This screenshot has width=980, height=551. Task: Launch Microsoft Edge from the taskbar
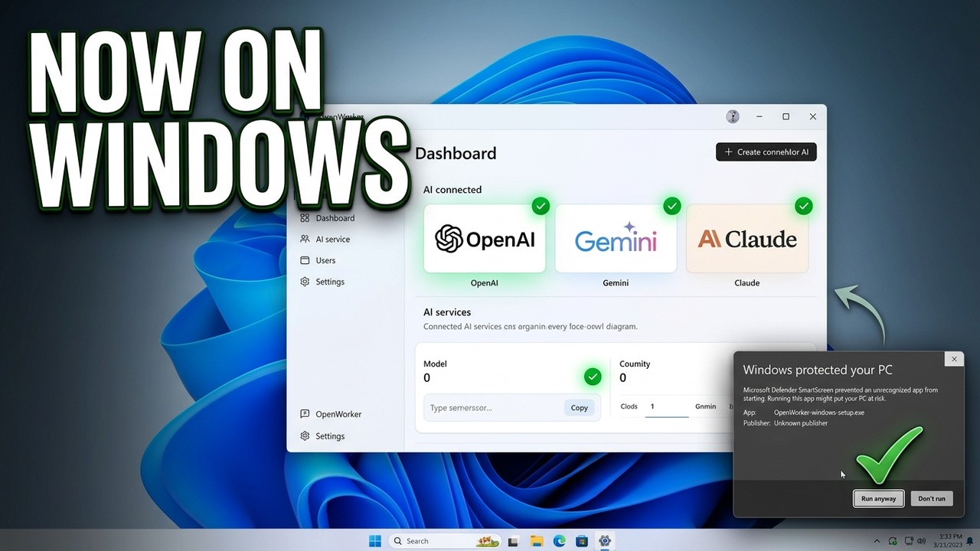pos(560,541)
